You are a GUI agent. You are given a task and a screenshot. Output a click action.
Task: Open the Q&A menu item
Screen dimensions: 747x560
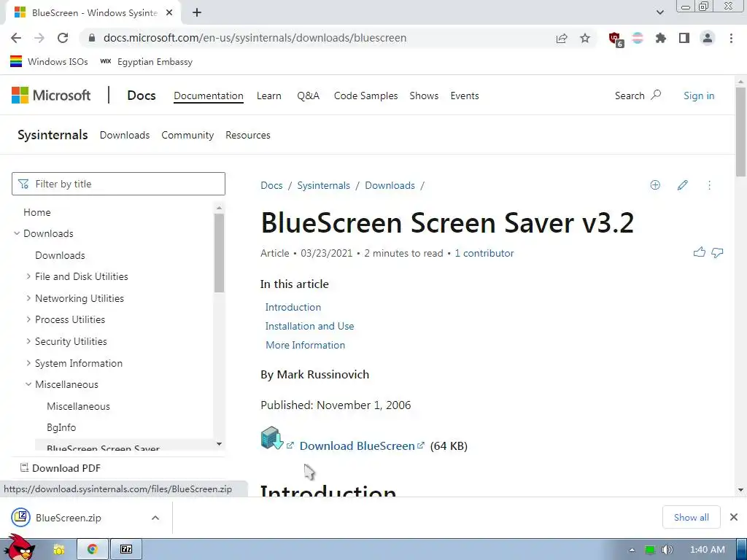(308, 96)
